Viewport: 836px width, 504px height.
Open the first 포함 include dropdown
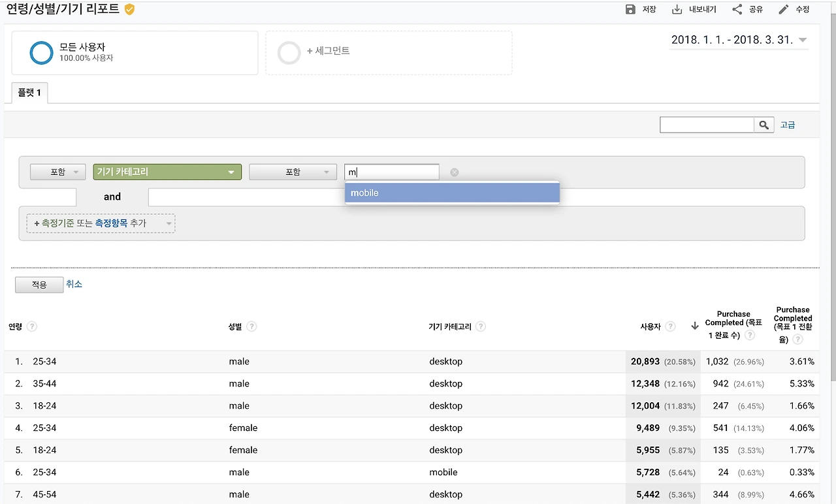tap(58, 172)
